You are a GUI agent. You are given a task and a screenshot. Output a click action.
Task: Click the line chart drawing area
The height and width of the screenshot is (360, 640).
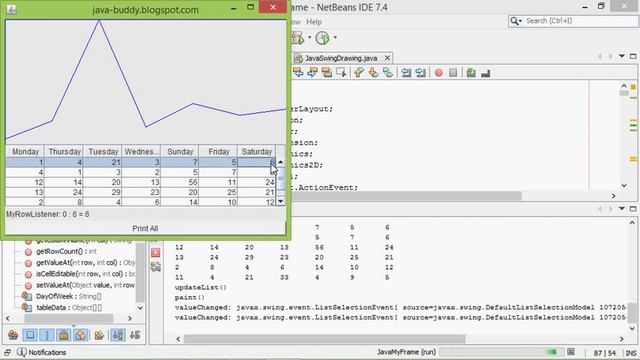(x=146, y=82)
